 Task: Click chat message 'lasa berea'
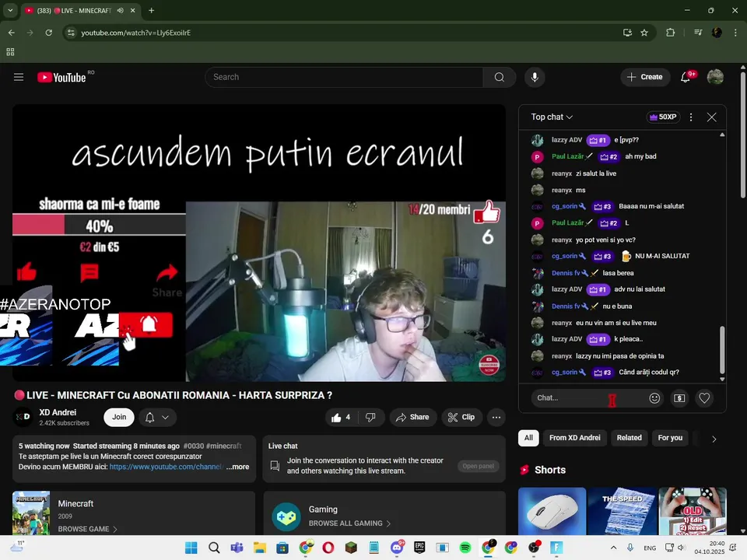point(618,273)
